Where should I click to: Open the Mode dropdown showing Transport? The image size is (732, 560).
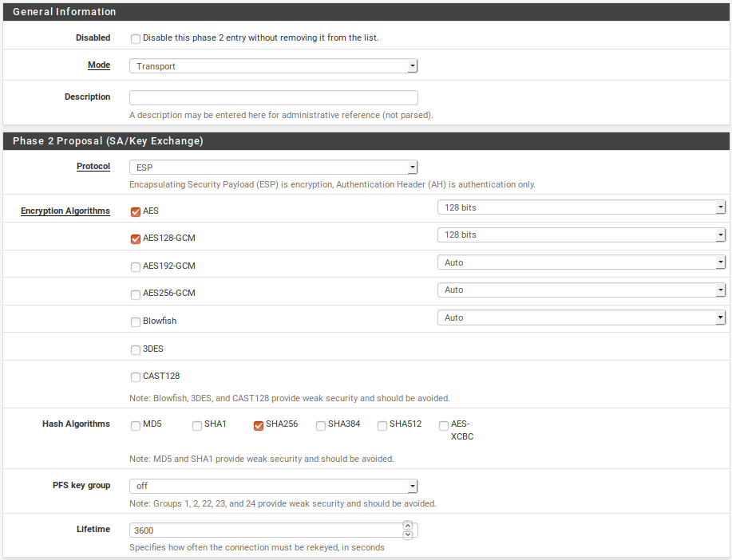pos(273,65)
